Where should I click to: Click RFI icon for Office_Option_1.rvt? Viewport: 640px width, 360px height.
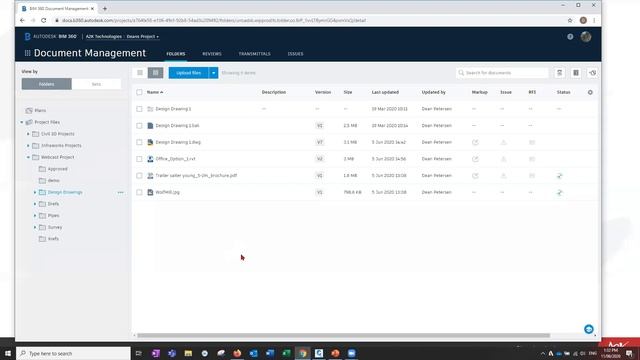click(532, 159)
